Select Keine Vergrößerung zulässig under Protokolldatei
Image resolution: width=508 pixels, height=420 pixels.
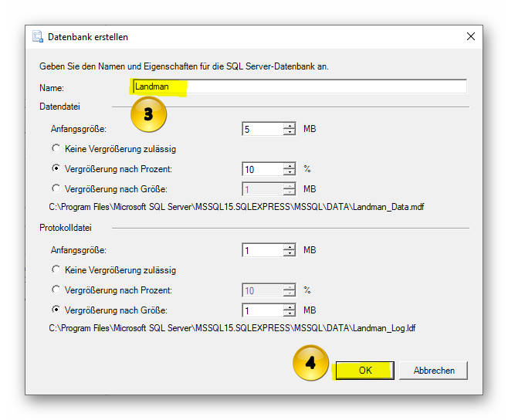pyautogui.click(x=56, y=270)
